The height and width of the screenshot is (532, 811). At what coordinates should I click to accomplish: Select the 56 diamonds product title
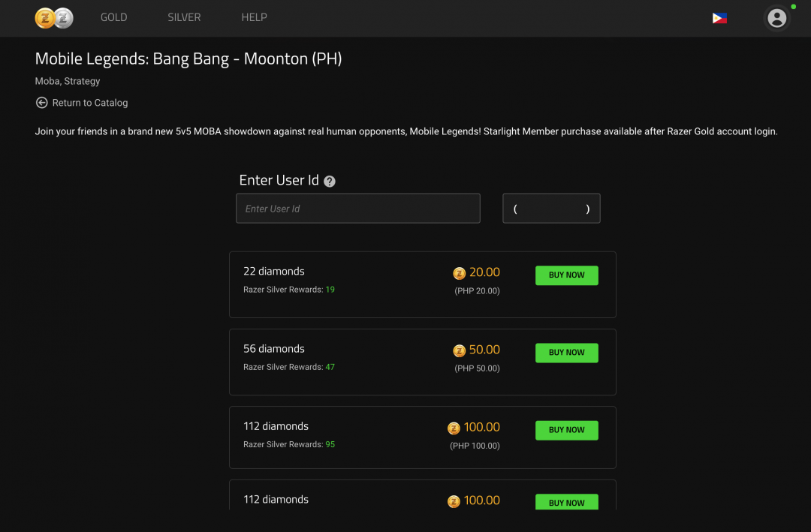point(273,349)
